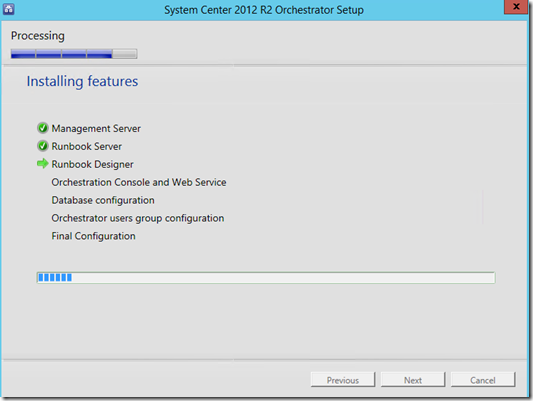The image size is (533, 401).
Task: Click the green checkmark beside Runbook Server
Action: coord(42,146)
